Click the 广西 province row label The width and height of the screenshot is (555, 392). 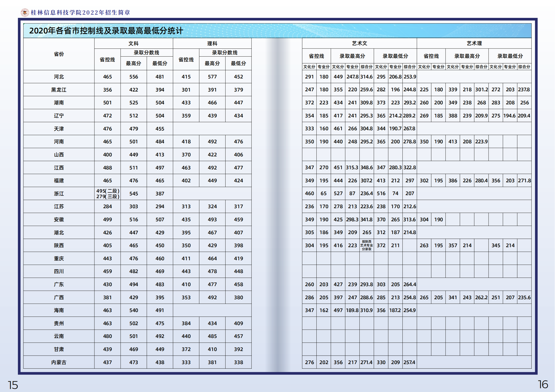click(x=59, y=297)
